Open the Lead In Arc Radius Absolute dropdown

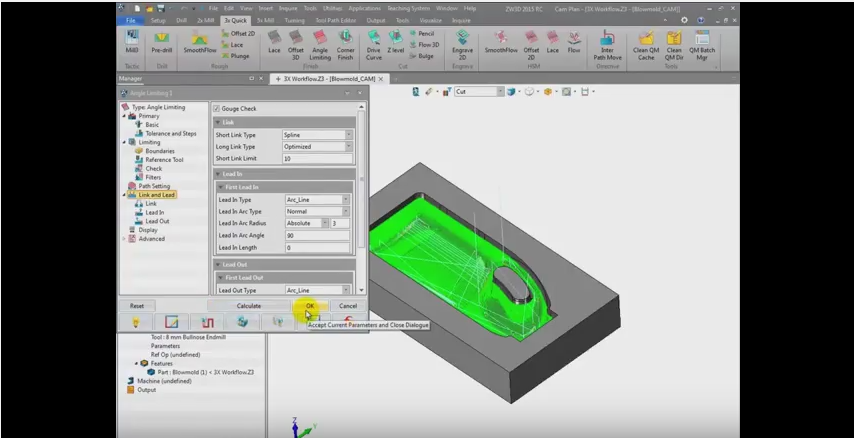pyautogui.click(x=325, y=223)
